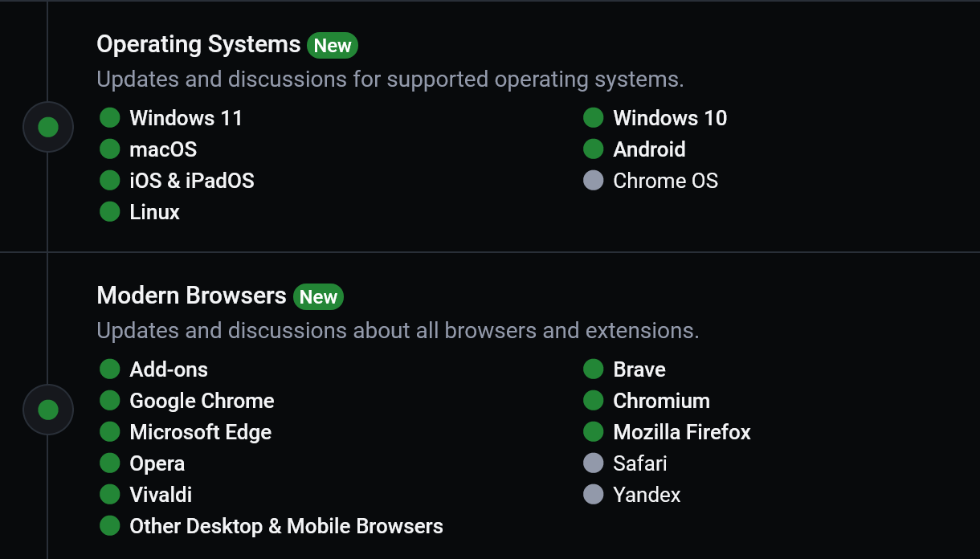Open the Mozilla Firefox subforum
980x559 pixels.
(x=682, y=432)
